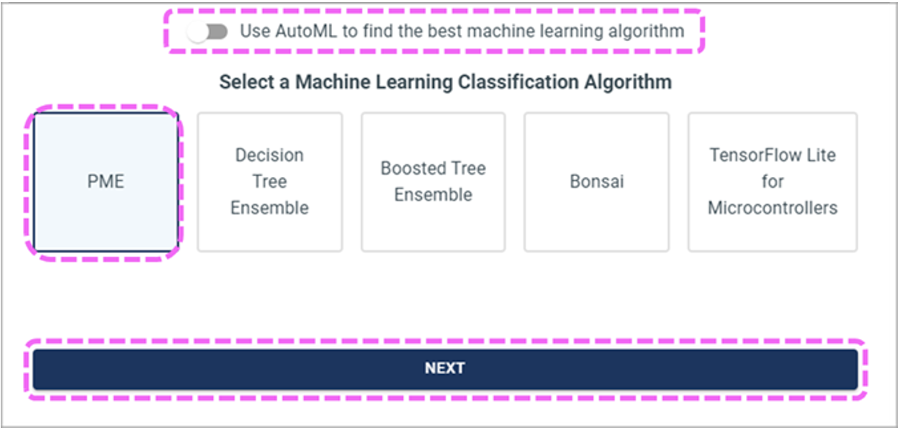The width and height of the screenshot is (900, 428).
Task: Click the NEXT button
Action: [x=445, y=368]
